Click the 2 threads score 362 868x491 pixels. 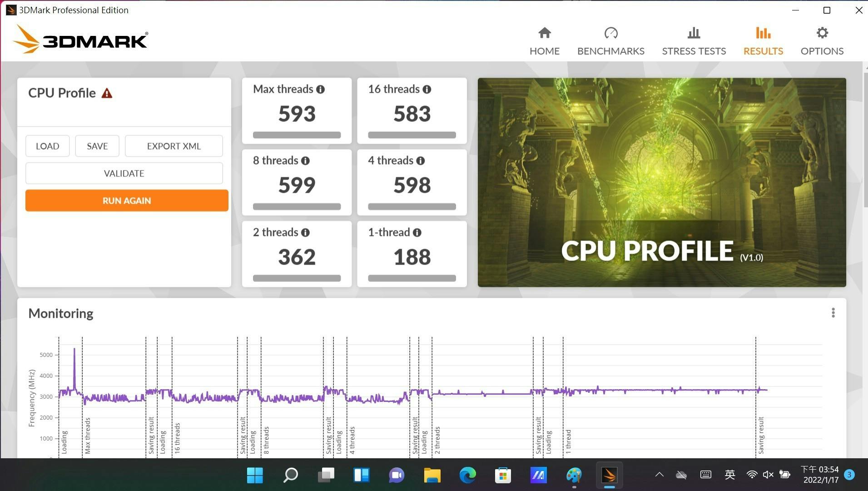point(297,257)
